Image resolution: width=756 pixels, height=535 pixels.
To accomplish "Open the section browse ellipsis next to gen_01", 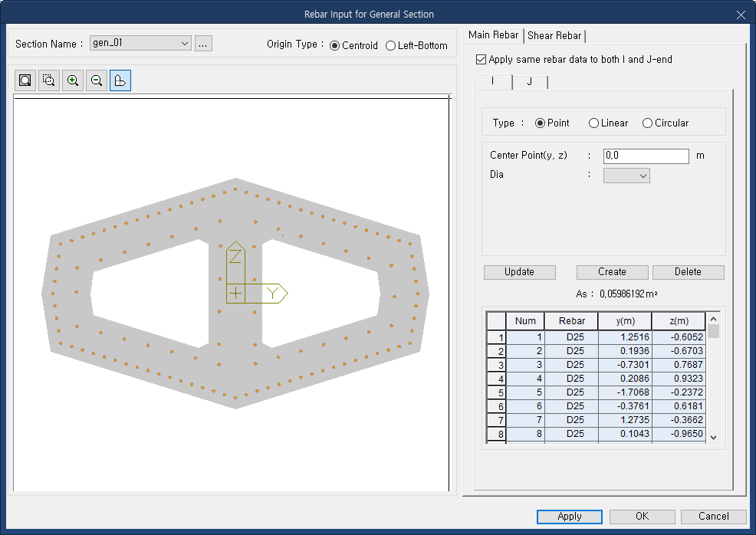I will point(202,43).
